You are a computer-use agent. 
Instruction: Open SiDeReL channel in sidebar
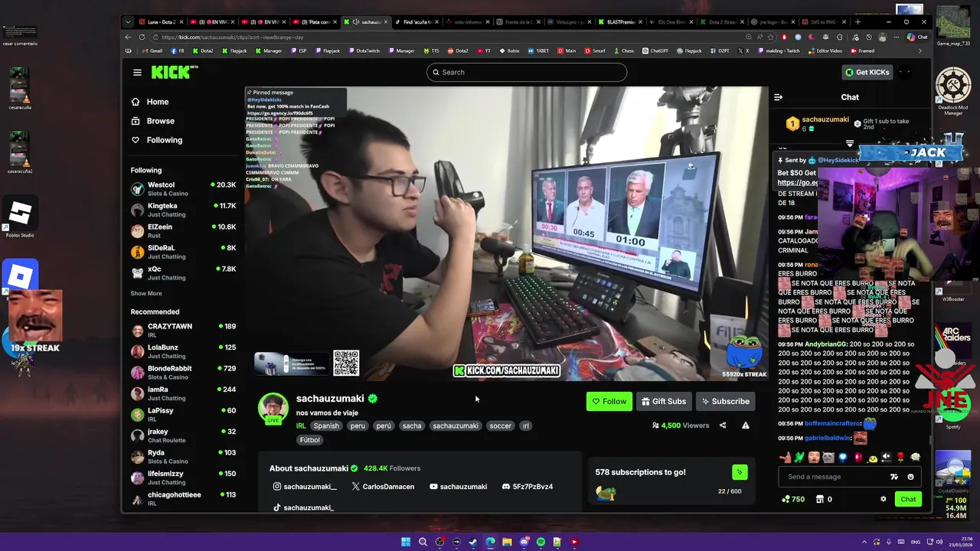click(183, 252)
